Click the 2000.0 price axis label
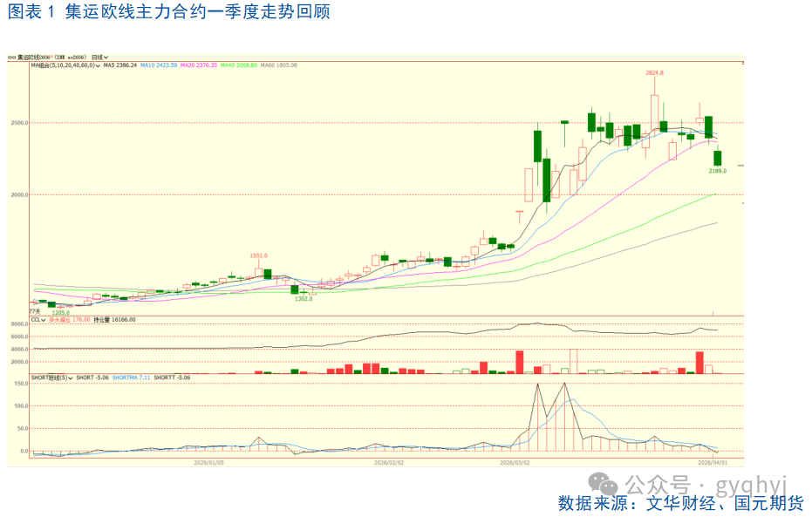This screenshot has height=517, width=812. pyautogui.click(x=19, y=195)
